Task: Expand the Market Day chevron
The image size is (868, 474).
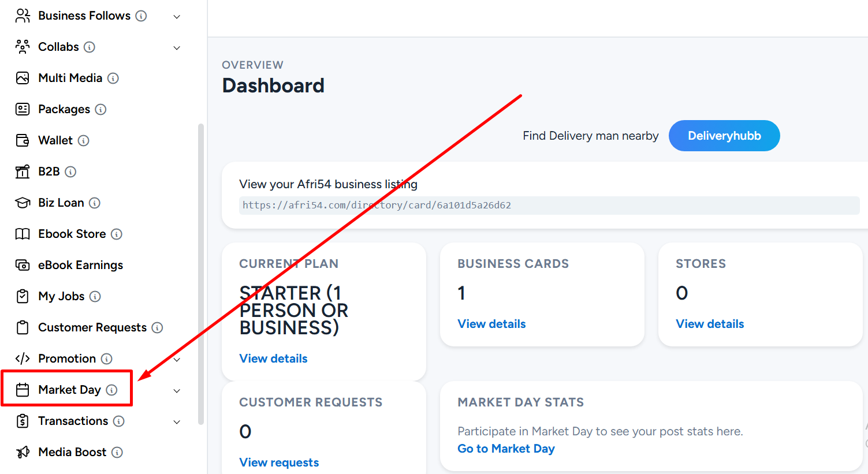Action: [177, 391]
